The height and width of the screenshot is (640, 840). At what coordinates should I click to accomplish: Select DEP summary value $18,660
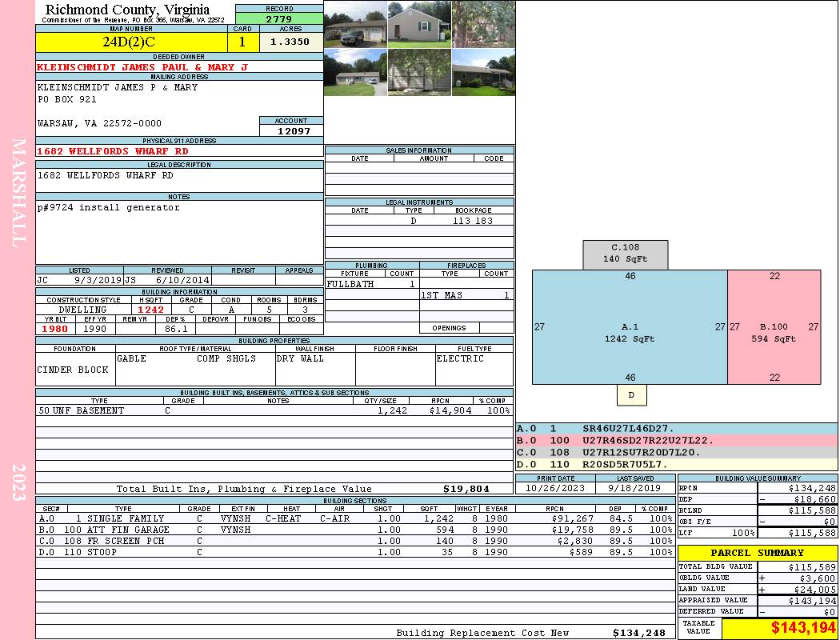[x=814, y=499]
